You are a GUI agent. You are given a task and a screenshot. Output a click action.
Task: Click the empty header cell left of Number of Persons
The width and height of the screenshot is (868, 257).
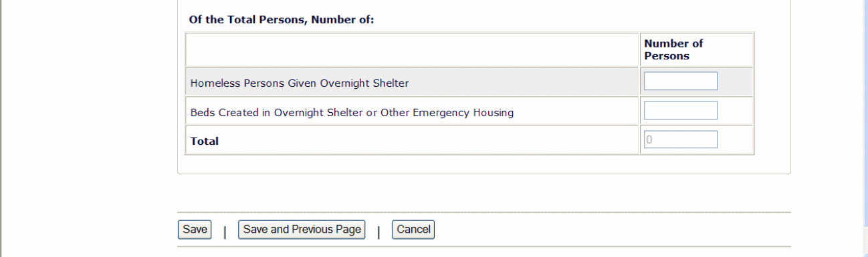pyautogui.click(x=412, y=50)
